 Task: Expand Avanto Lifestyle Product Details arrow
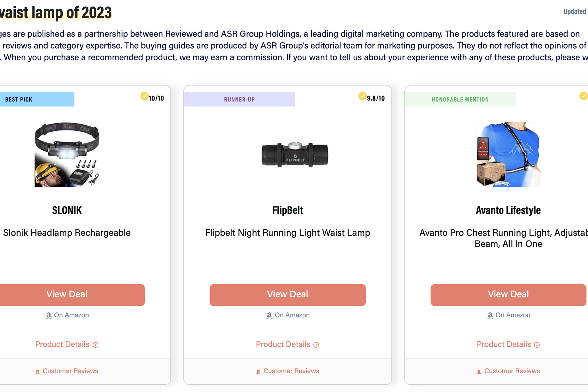tap(537, 345)
